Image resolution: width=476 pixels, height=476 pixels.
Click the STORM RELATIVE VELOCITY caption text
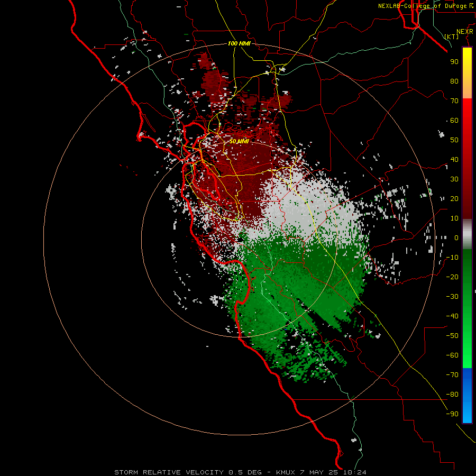coord(169,472)
